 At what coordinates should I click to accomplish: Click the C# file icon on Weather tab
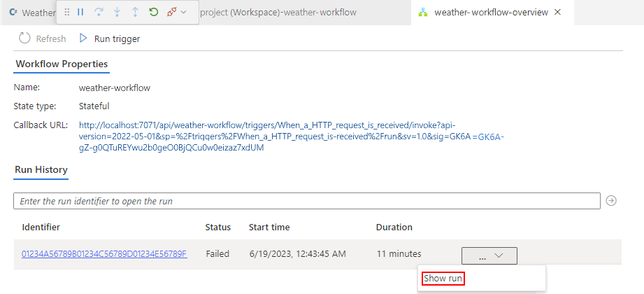click(13, 13)
